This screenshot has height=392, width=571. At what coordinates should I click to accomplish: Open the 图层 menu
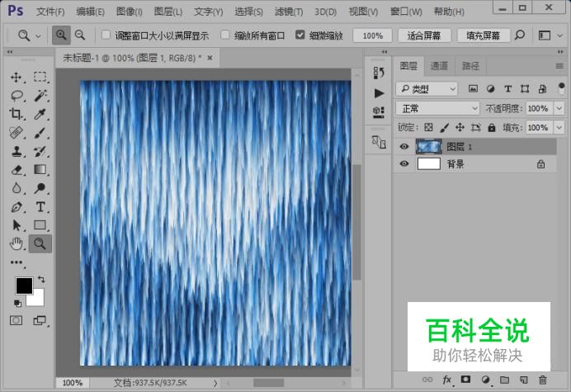168,12
